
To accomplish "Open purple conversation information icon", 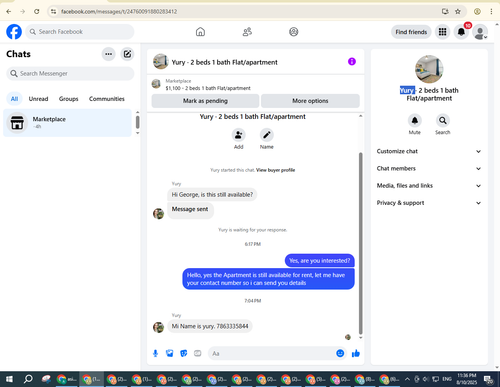I will pos(352,62).
